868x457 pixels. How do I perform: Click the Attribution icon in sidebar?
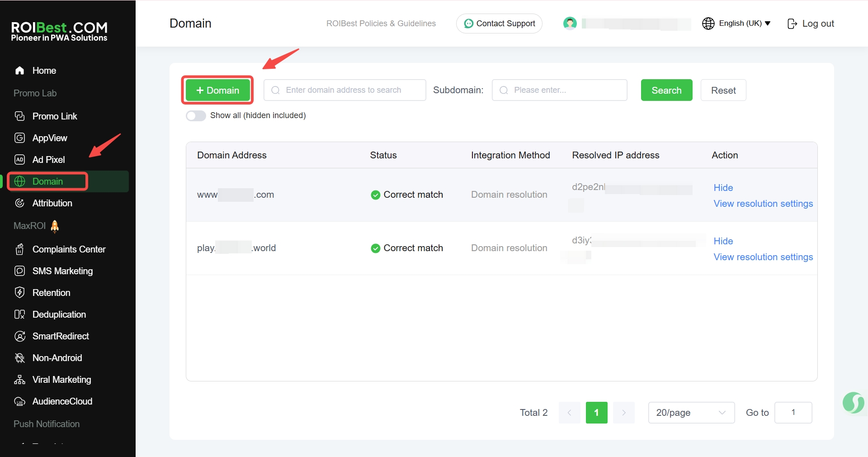click(x=19, y=203)
